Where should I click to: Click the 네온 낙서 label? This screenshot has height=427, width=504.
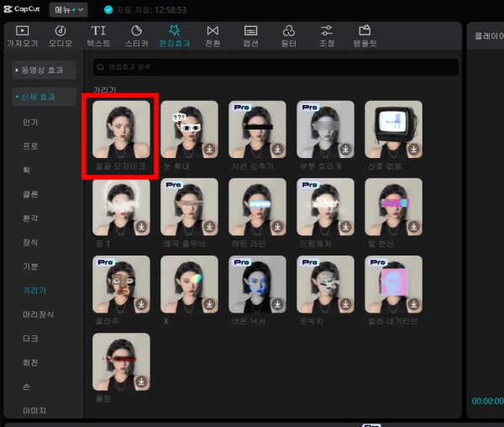(x=249, y=321)
